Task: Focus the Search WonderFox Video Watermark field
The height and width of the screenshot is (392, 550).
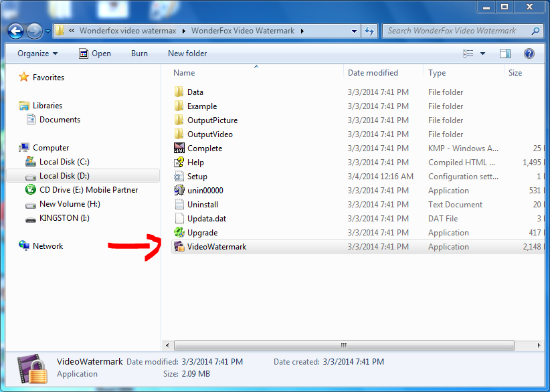Action: click(x=462, y=31)
